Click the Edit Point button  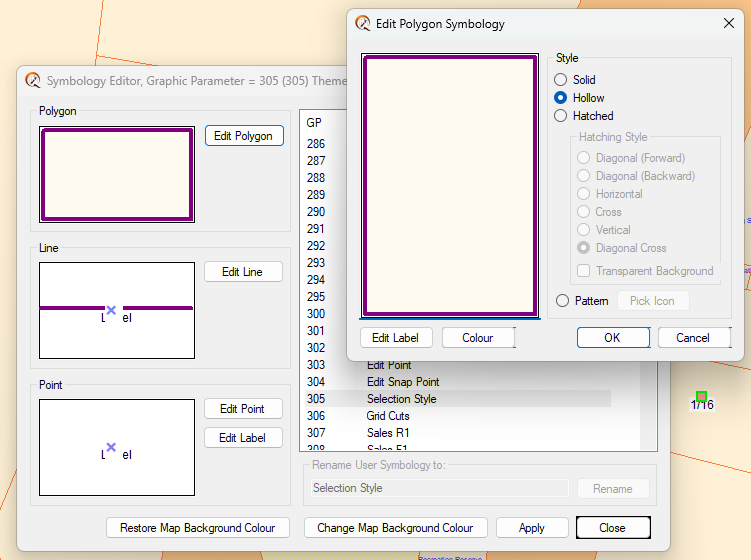point(243,409)
